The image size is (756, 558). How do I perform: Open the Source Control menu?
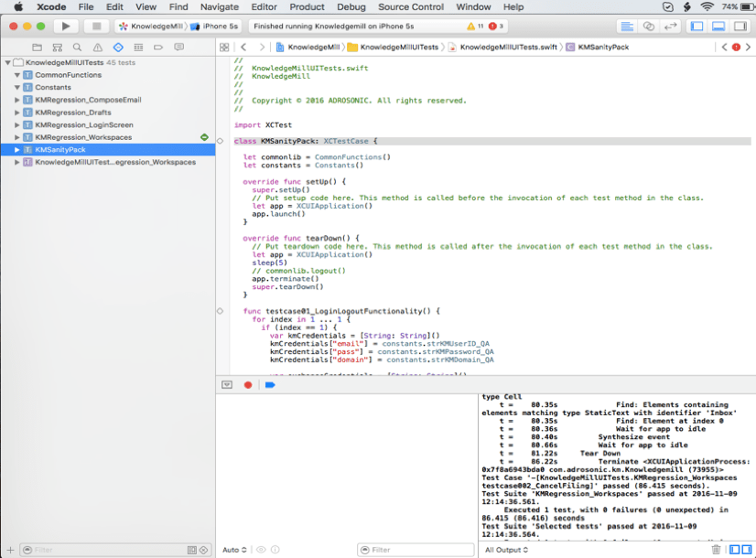coord(411,7)
